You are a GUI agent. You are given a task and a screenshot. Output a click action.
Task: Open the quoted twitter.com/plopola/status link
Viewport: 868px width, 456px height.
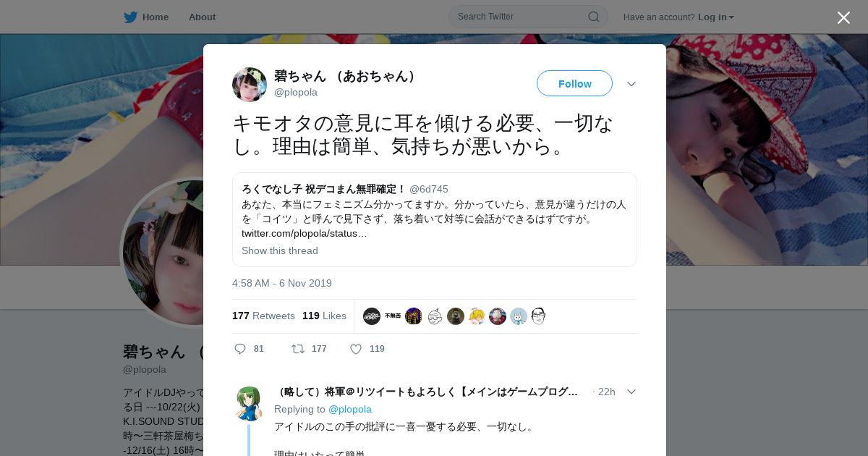[305, 233]
